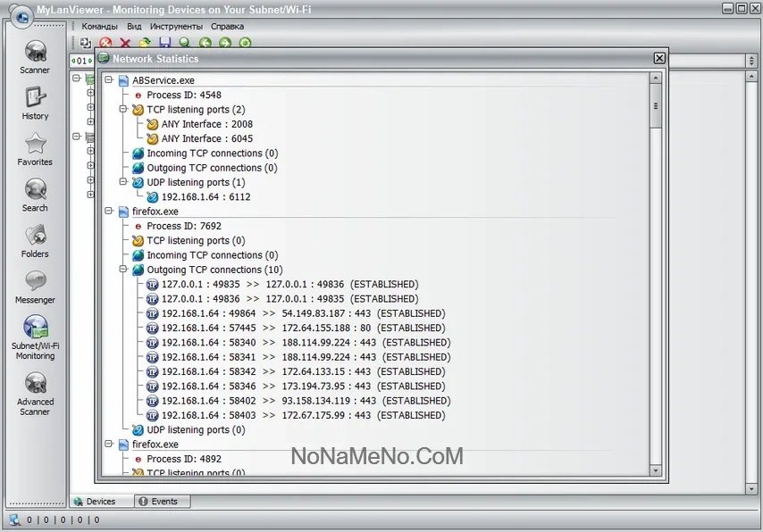Click the blue floppy disk save icon

coord(164,43)
